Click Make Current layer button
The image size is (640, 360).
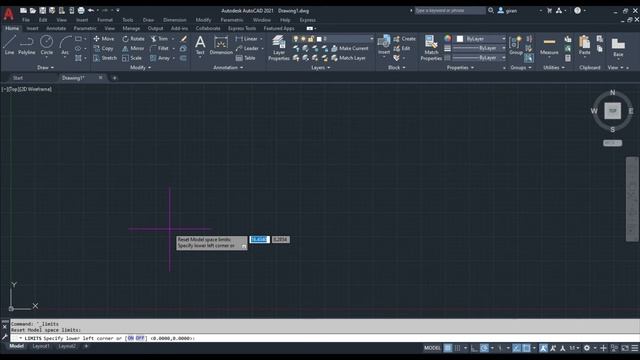pyautogui.click(x=350, y=48)
